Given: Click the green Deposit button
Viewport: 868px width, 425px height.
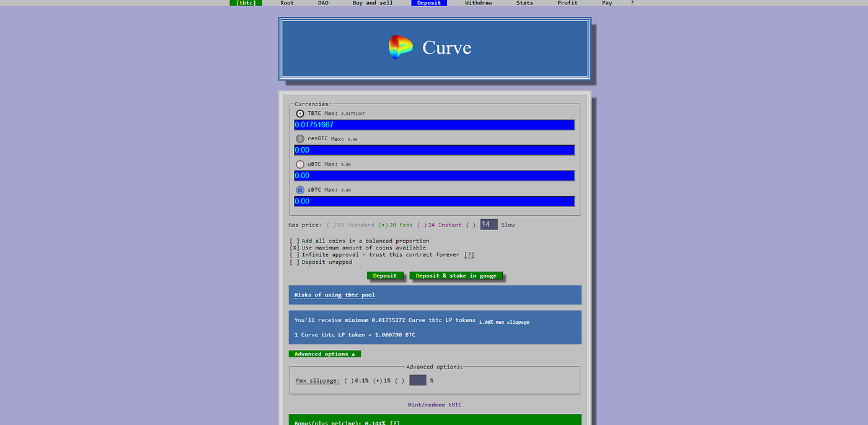Looking at the screenshot, I should [385, 275].
